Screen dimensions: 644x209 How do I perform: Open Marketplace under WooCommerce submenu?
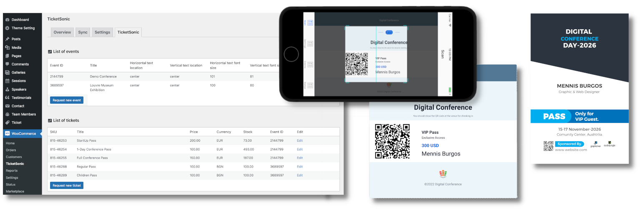[x=15, y=191]
